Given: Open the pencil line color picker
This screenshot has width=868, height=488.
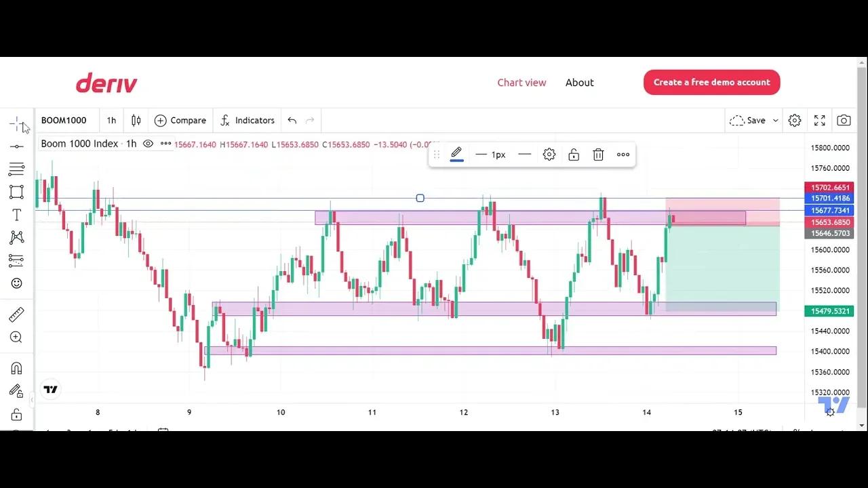Looking at the screenshot, I should click(456, 155).
